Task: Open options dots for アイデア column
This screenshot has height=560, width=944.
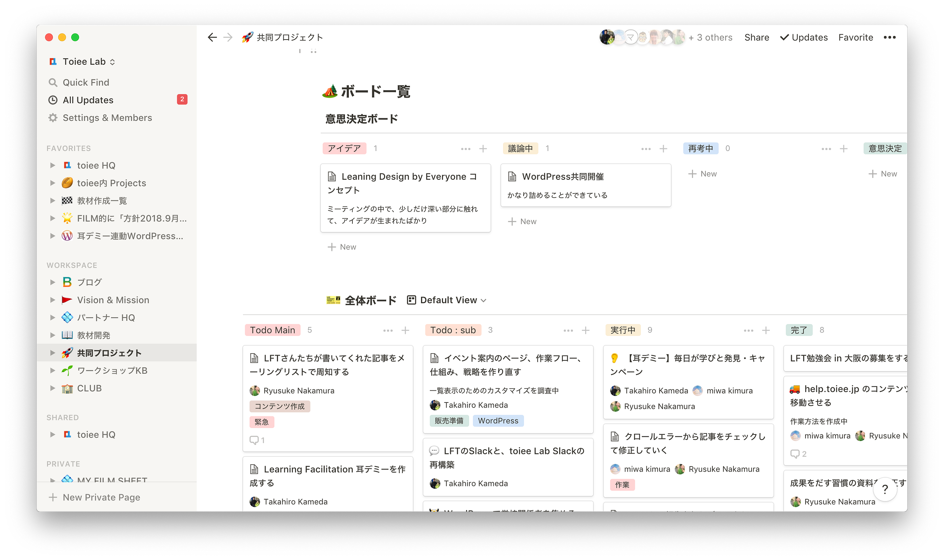Action: tap(466, 149)
